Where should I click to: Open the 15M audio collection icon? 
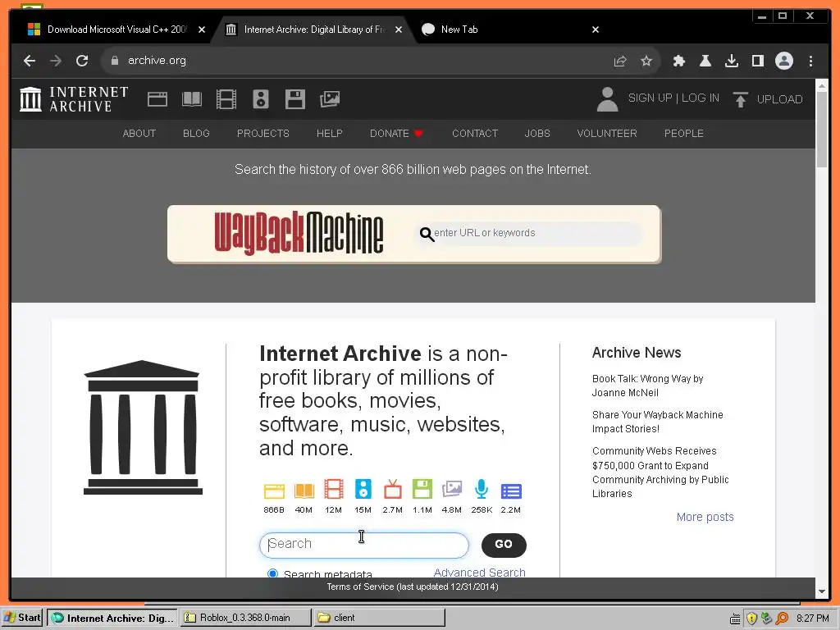tap(363, 490)
